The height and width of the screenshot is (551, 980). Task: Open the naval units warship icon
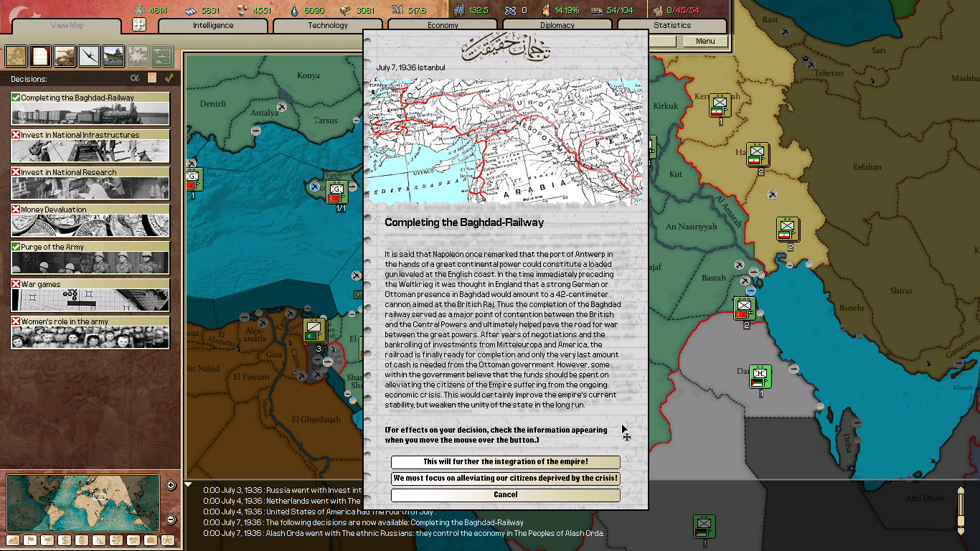coord(113,55)
